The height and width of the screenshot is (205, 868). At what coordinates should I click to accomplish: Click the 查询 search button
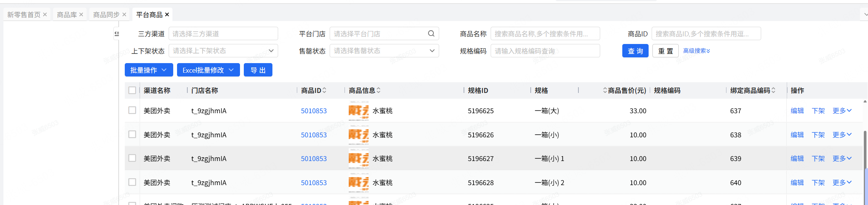[x=635, y=51]
